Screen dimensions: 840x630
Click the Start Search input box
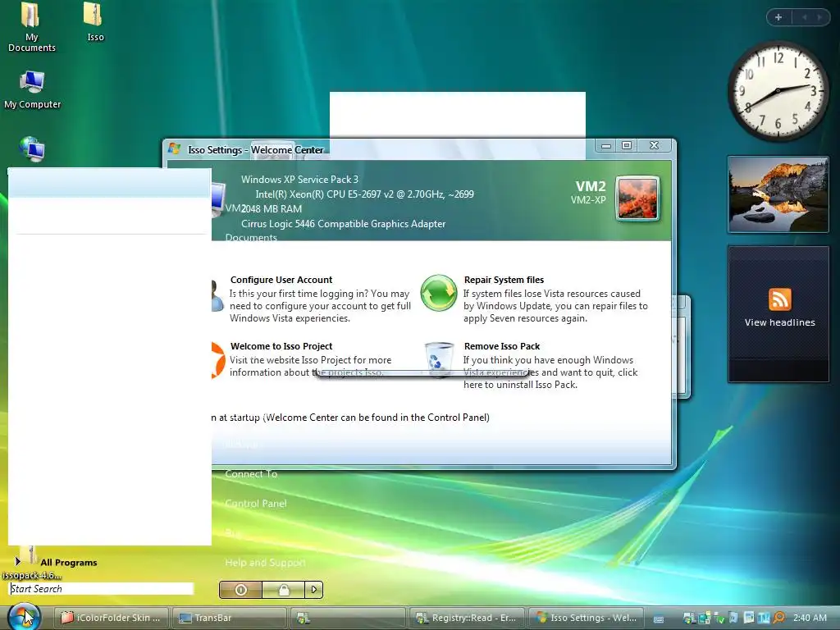click(x=101, y=589)
